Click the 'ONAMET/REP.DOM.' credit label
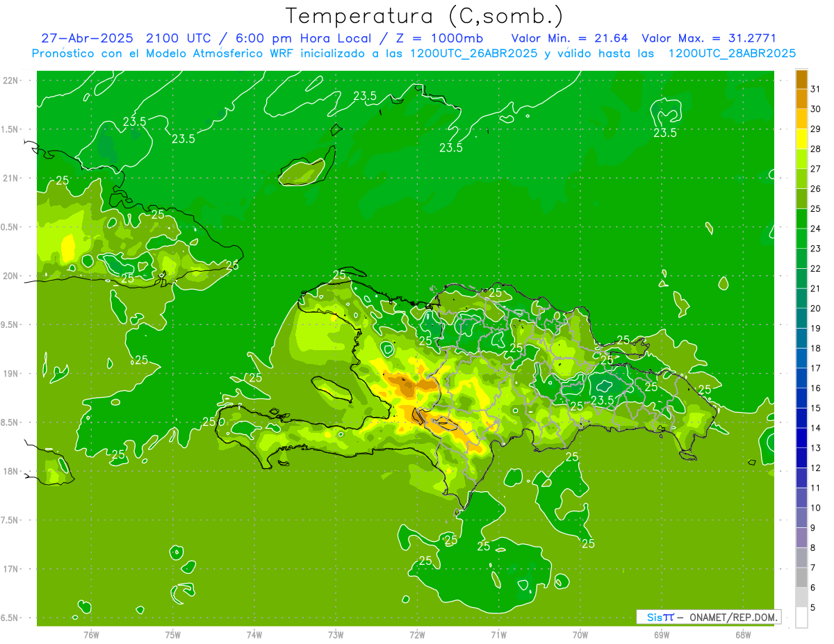834x644 pixels. [x=733, y=617]
